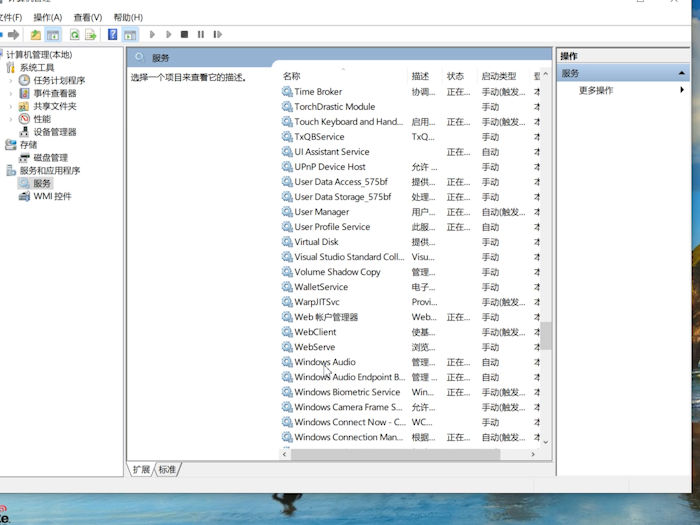Click the up one level folder icon

pos(35,34)
